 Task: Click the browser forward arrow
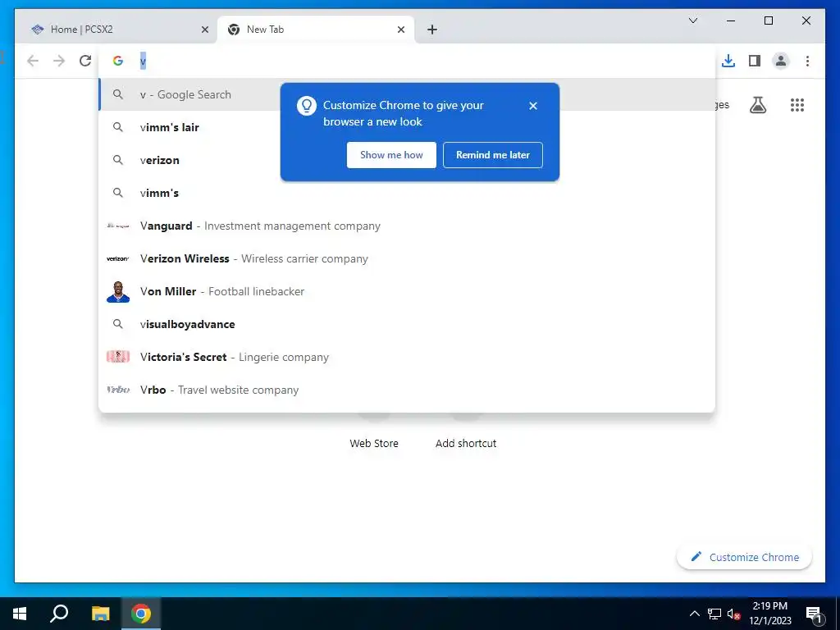click(59, 61)
